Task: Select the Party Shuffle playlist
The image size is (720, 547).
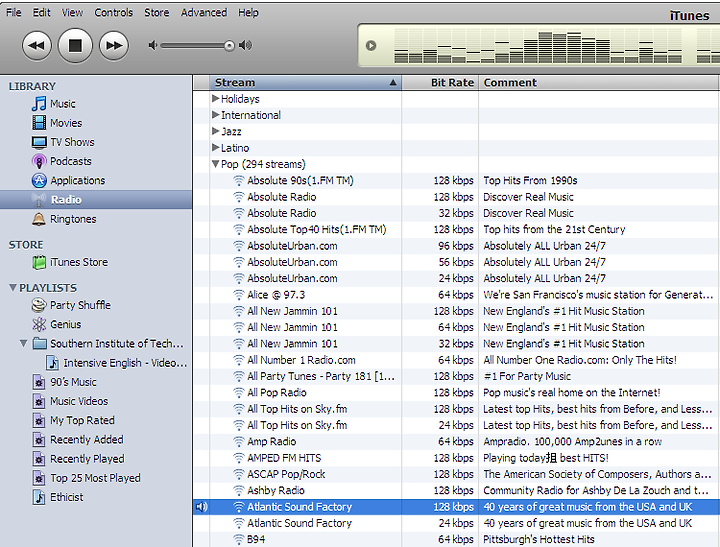Action: (x=80, y=305)
